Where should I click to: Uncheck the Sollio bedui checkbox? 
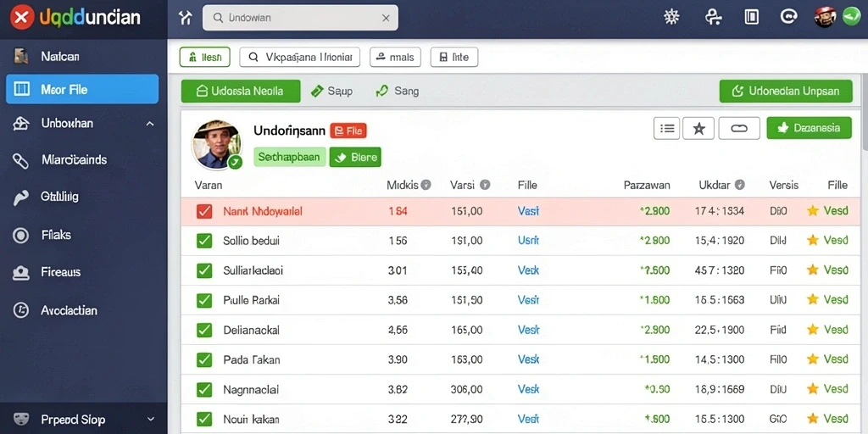click(204, 241)
